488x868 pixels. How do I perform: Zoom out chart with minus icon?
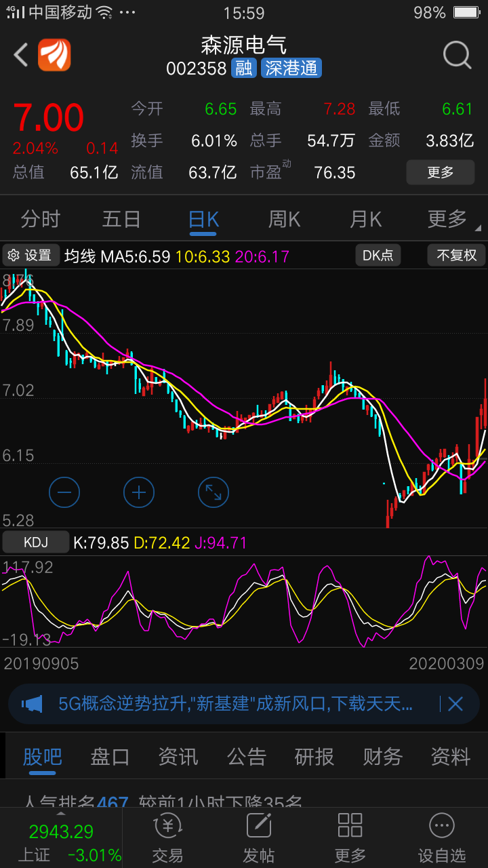click(x=64, y=492)
